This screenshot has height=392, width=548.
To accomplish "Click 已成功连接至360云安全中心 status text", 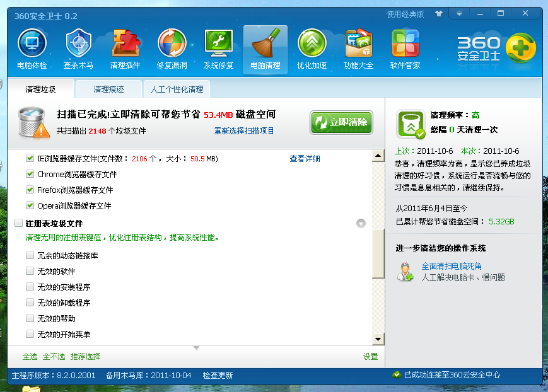I will click(x=452, y=375).
